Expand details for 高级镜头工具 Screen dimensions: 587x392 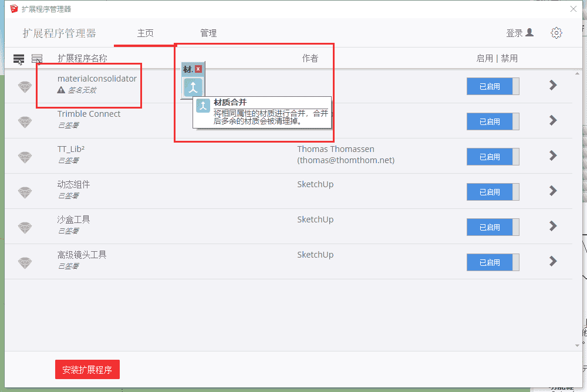(553, 261)
